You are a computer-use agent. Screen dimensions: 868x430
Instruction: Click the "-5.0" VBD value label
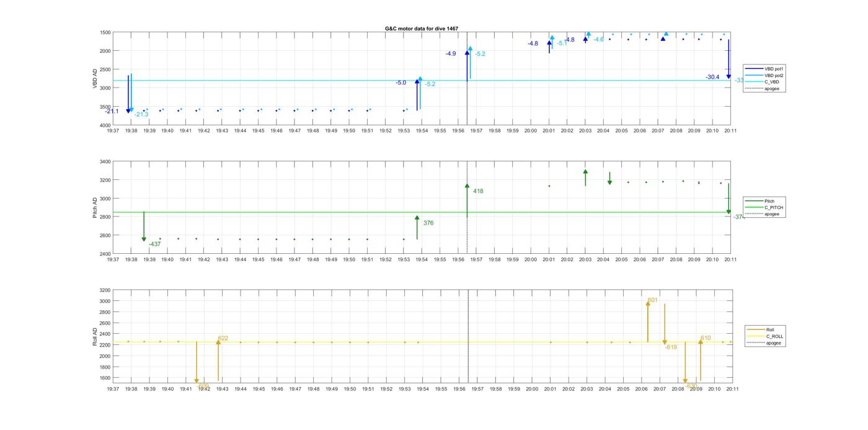(401, 83)
